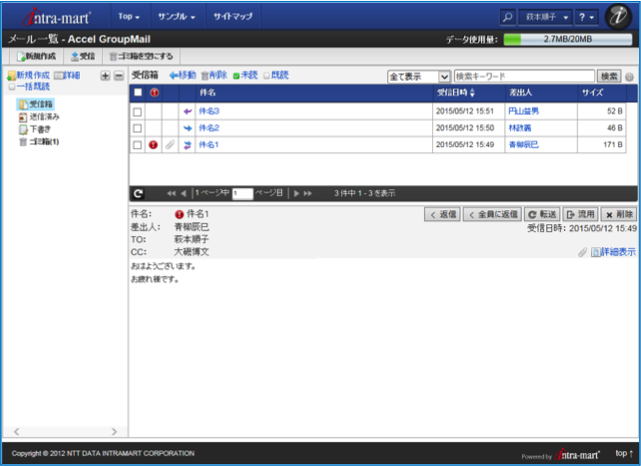Screen dimensions: 641x466
Task: Open the list settings gear icon
Action: click(630, 77)
